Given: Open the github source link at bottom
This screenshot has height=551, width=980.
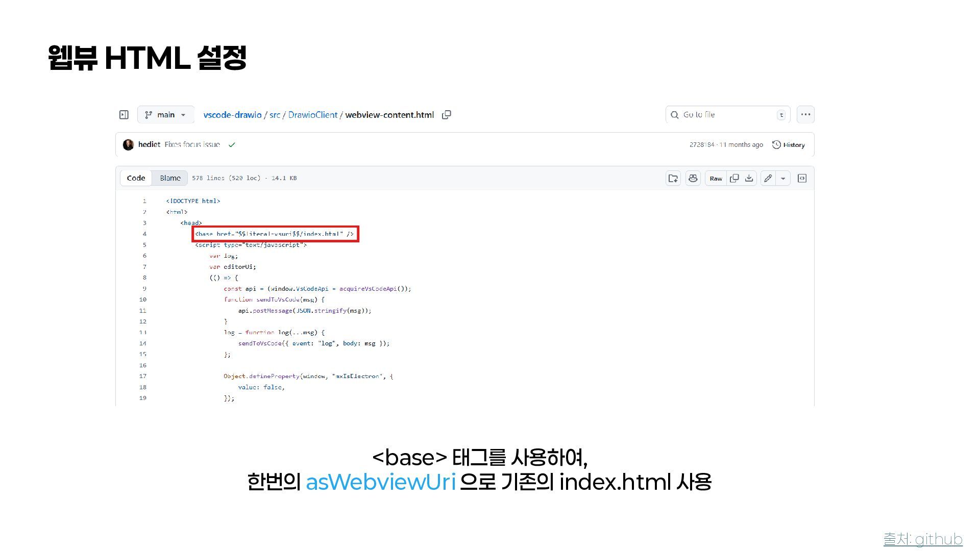Looking at the screenshot, I should [x=923, y=539].
